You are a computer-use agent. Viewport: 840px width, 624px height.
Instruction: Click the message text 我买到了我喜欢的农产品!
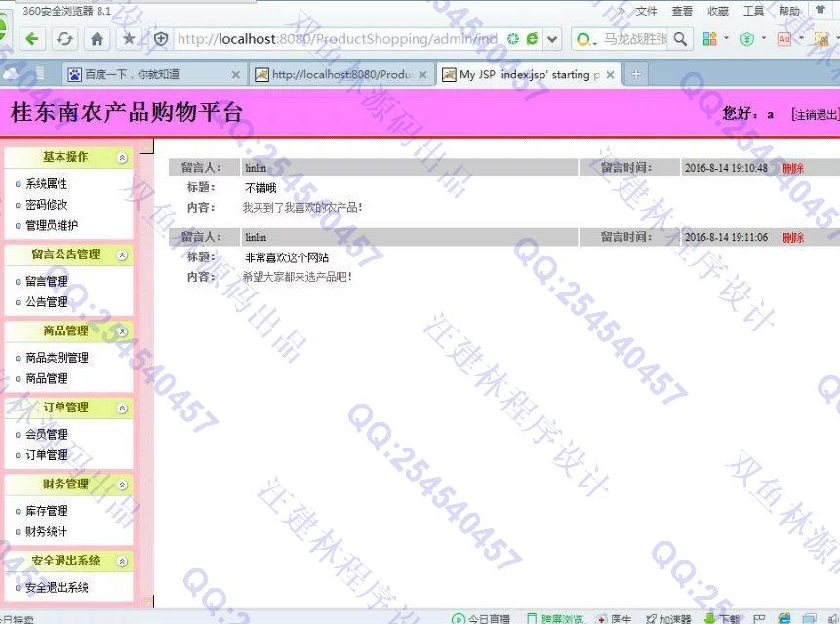tap(302, 207)
